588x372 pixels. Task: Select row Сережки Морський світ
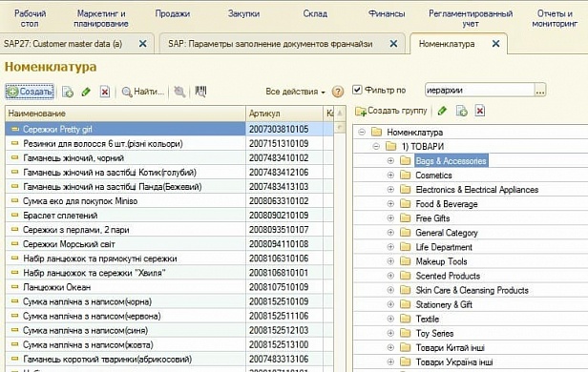pos(169,244)
